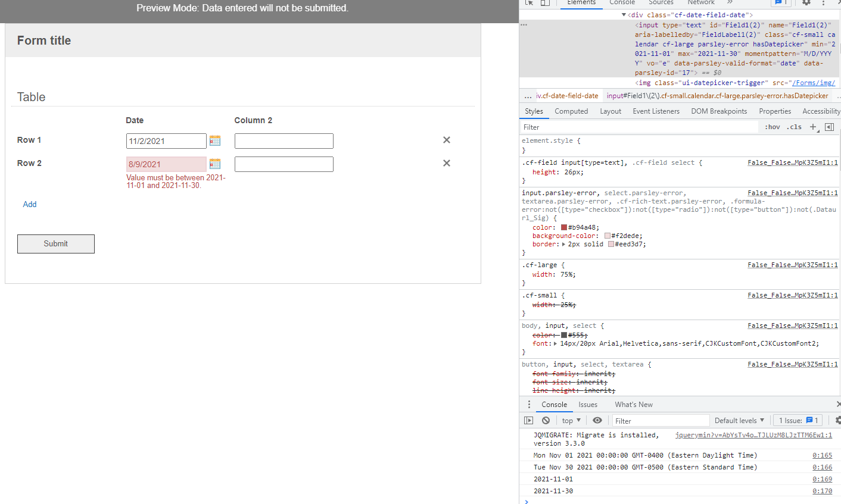Toggle the :hov element state panel
The width and height of the screenshot is (841, 504).
pyautogui.click(x=773, y=127)
